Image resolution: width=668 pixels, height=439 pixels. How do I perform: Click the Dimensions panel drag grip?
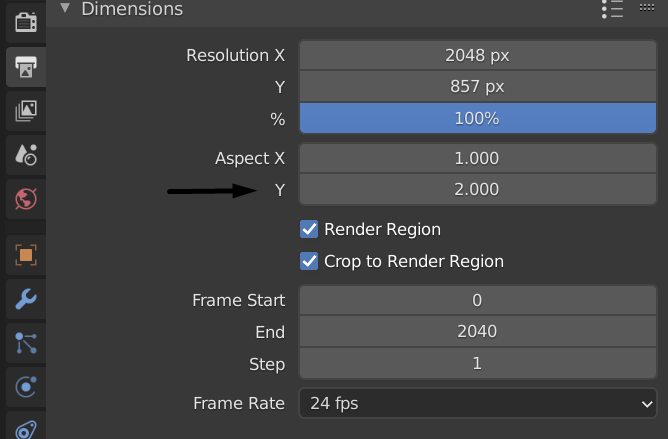coord(647,7)
